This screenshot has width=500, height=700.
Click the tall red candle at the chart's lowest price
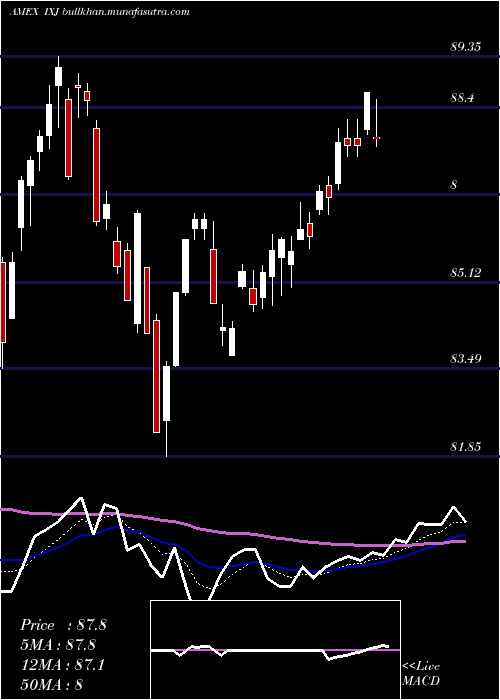[x=156, y=376]
